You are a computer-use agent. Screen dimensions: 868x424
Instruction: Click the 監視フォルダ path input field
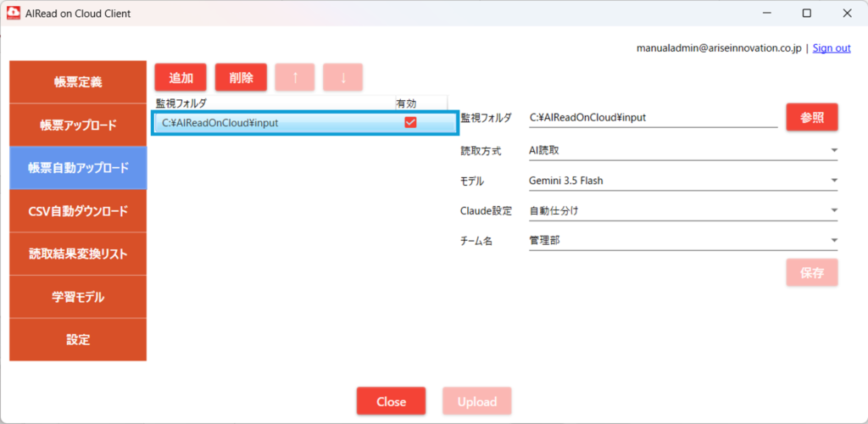coord(654,118)
